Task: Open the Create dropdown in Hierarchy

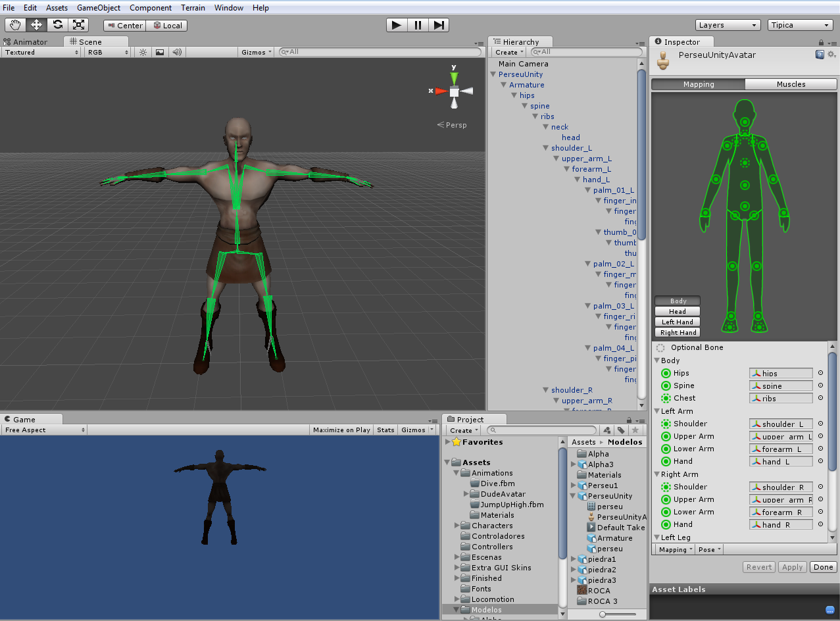Action: click(x=509, y=52)
